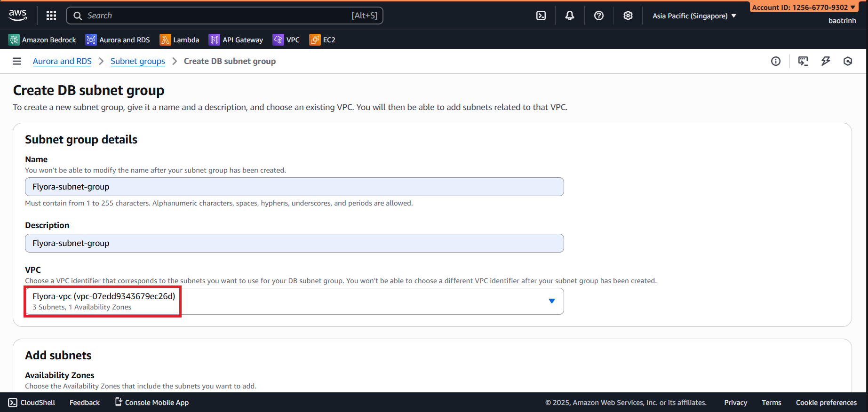Image resolution: width=868 pixels, height=412 pixels.
Task: Open the help question mark menu
Action: point(599,16)
